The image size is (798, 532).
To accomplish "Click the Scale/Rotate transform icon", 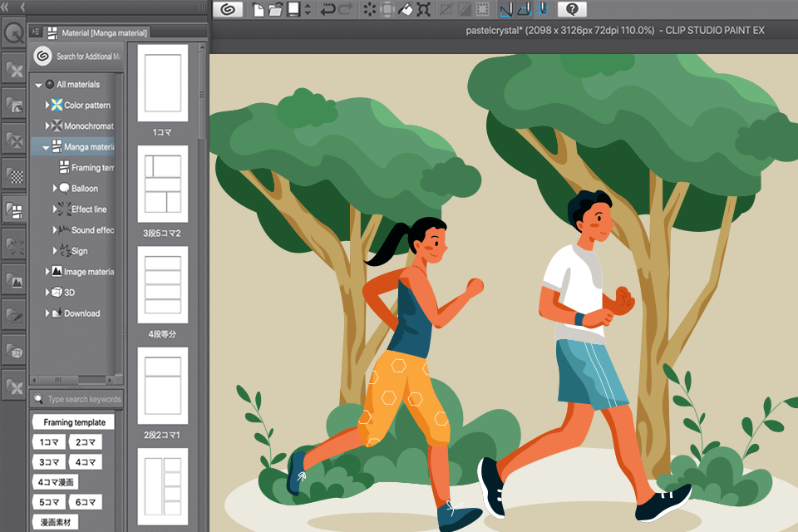I will (423, 10).
